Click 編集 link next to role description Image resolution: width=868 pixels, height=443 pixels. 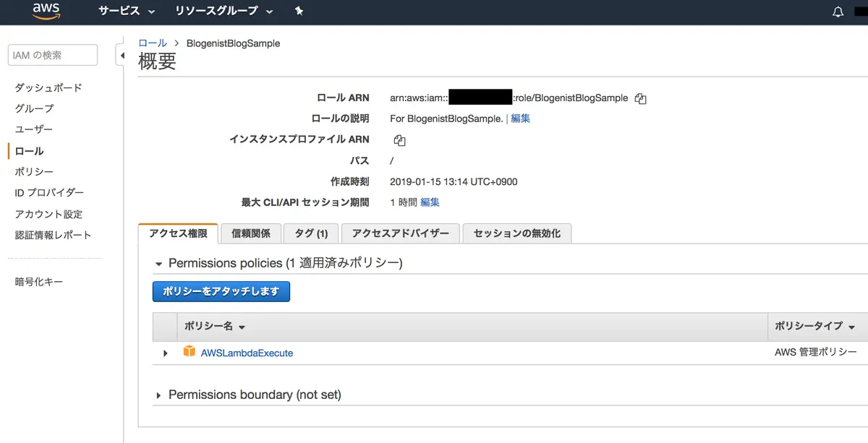[x=521, y=119]
